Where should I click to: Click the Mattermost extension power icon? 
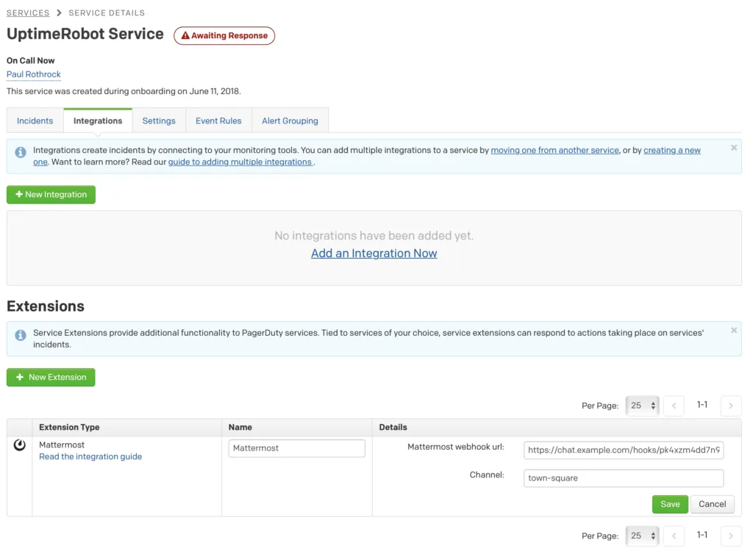click(20, 445)
